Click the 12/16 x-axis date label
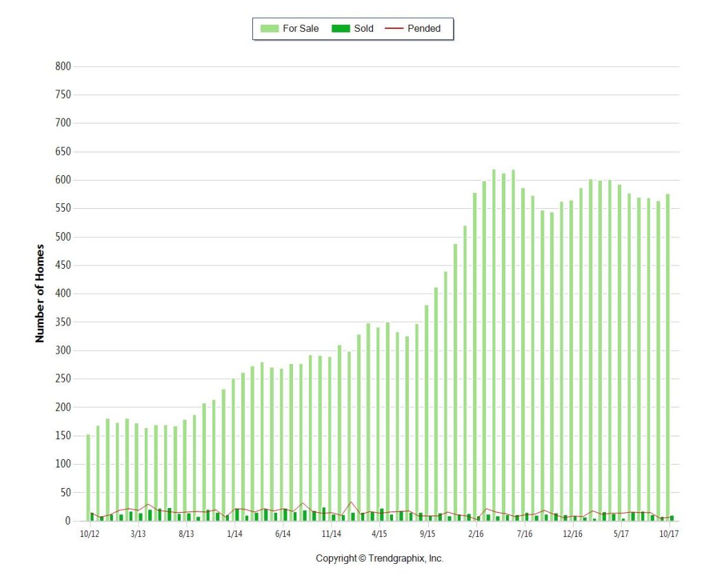 point(573,534)
